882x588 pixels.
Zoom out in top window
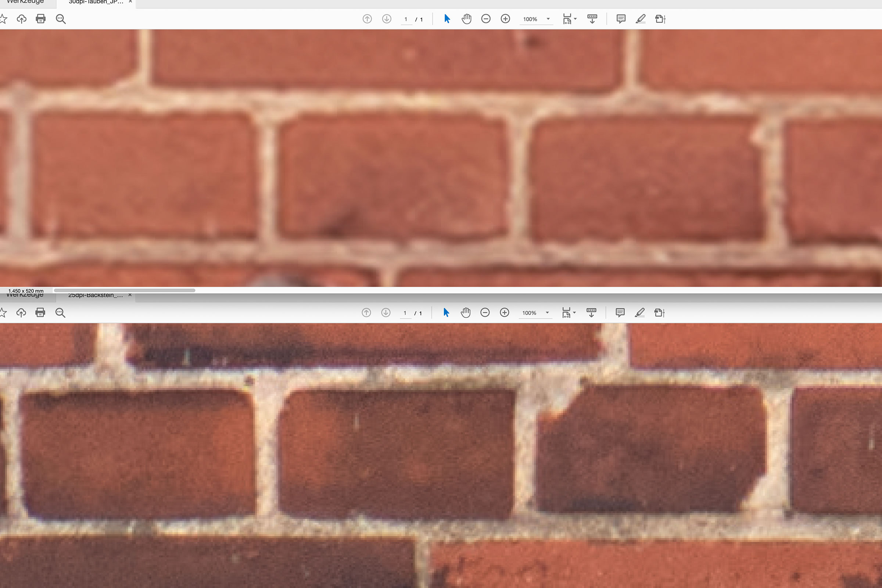pyautogui.click(x=485, y=19)
